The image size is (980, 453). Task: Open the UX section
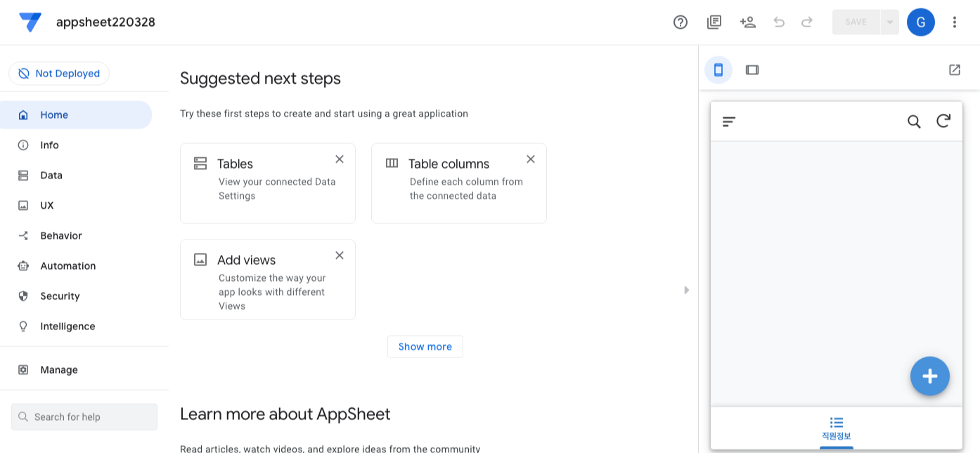(76, 206)
